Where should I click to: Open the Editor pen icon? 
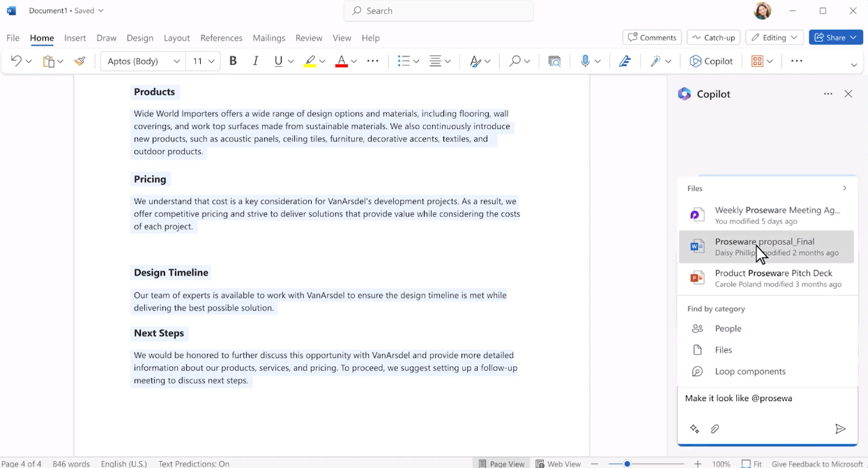point(625,61)
